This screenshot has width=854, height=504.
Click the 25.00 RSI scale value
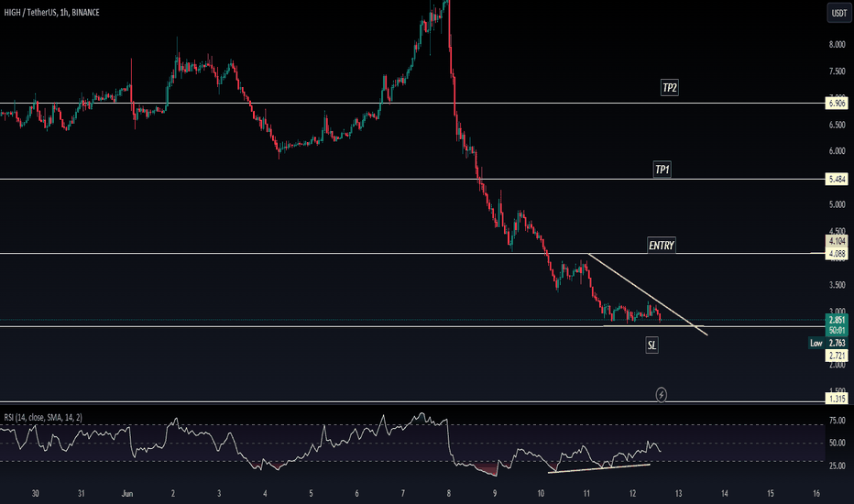click(838, 466)
